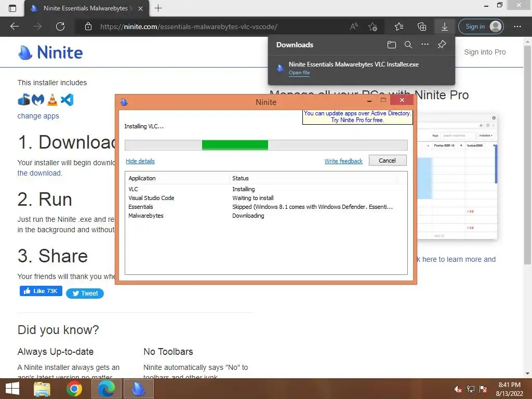Viewport: 532px width, 399px height.
Task: Open the downloads folder from Downloads panel
Action: [x=392, y=45]
